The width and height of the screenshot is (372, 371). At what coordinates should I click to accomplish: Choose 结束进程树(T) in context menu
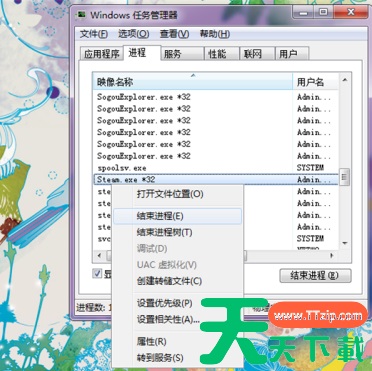pos(177,232)
